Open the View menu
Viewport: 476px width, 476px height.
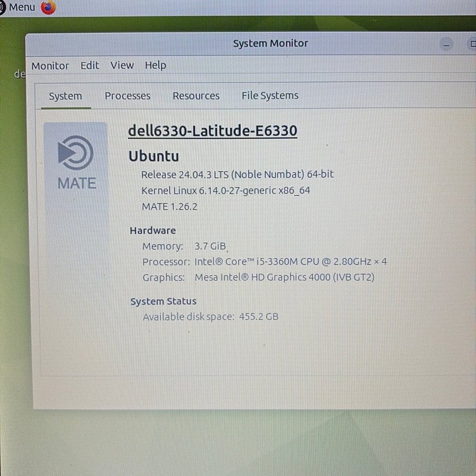click(122, 66)
